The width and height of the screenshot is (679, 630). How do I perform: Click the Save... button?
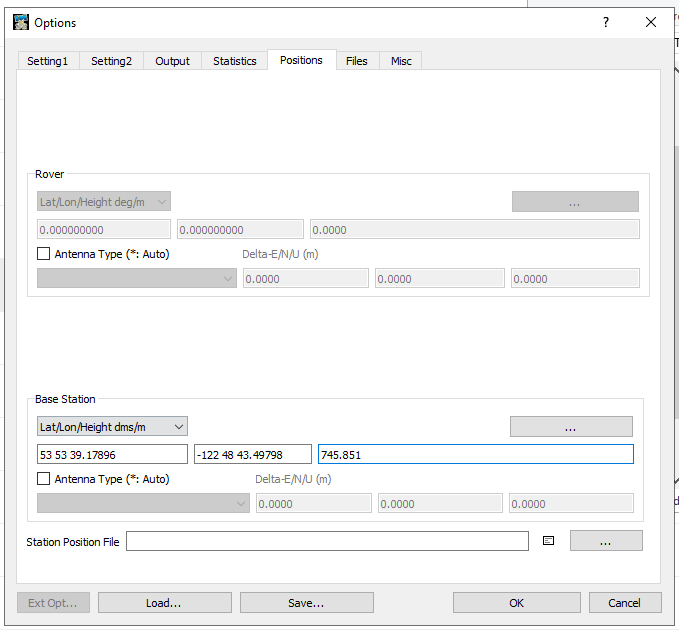pos(307,603)
